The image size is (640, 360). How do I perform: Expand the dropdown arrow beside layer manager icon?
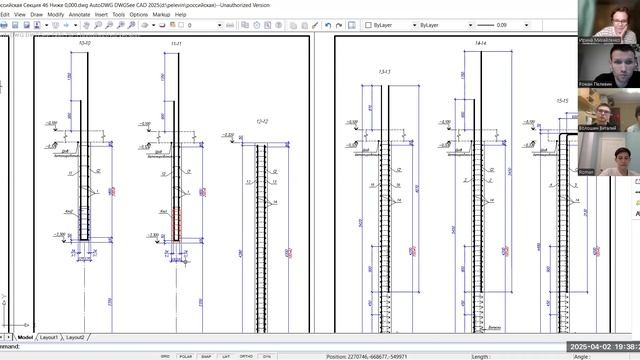point(153,25)
